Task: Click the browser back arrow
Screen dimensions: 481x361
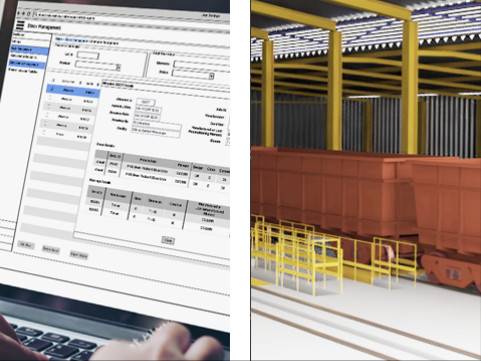Action: [x=19, y=13]
